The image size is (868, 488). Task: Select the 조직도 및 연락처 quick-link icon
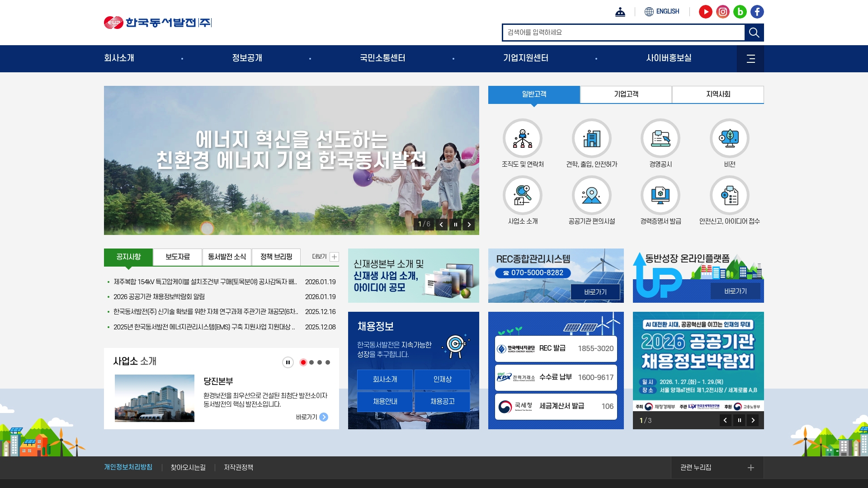523,139
